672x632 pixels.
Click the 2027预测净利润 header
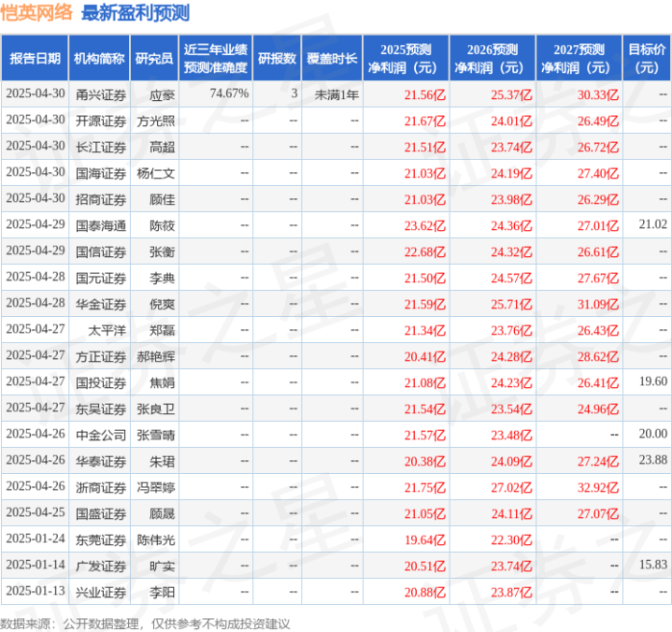tap(579, 58)
